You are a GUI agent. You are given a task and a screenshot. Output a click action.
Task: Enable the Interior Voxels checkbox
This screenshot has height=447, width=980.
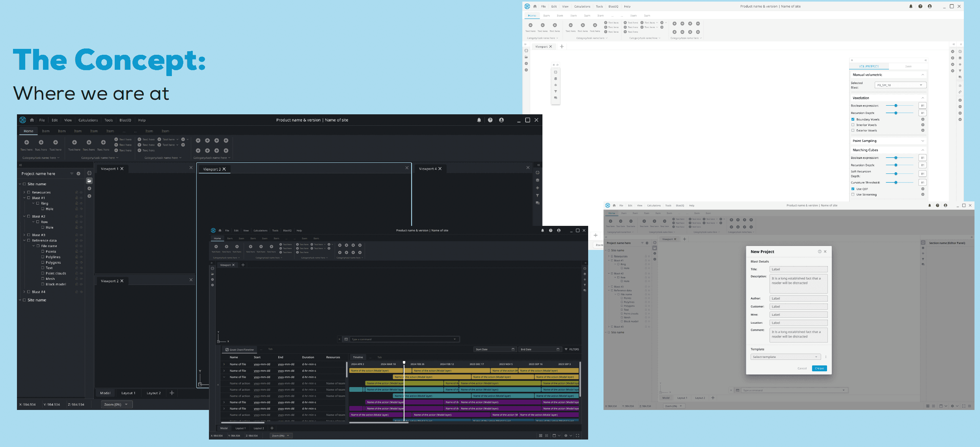(853, 125)
